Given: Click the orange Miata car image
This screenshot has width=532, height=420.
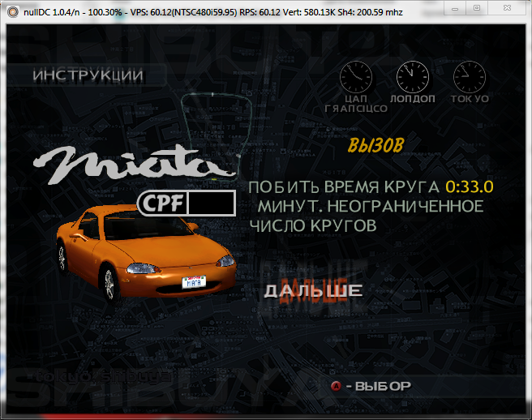Looking at the screenshot, I should coord(146,253).
